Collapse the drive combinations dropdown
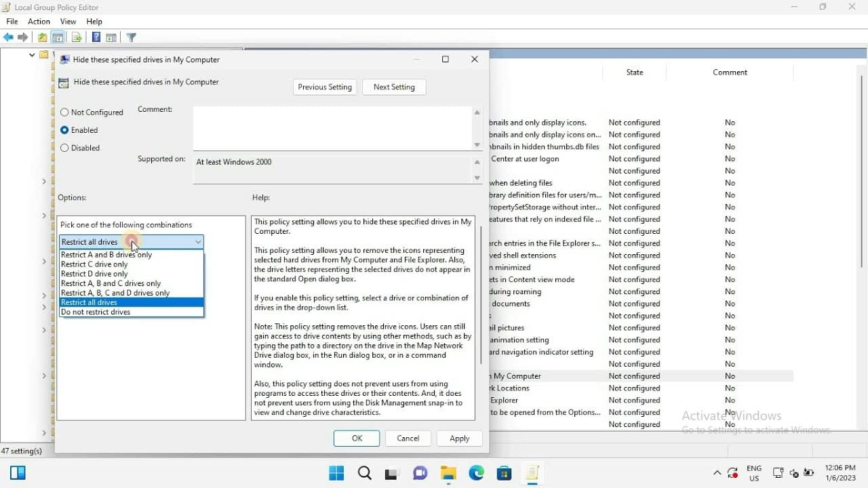The width and height of the screenshot is (868, 488). (x=197, y=242)
